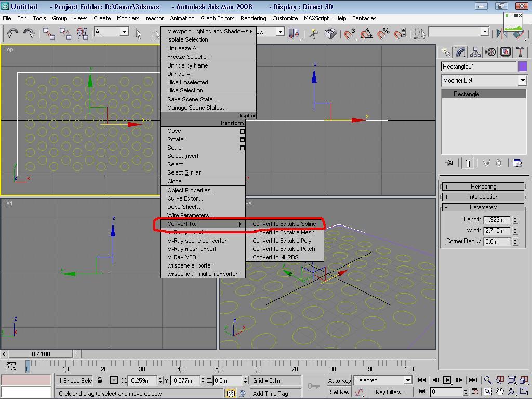This screenshot has width=532, height=399.
Task: Select Rectangle in the modifier stack
Action: click(x=484, y=94)
